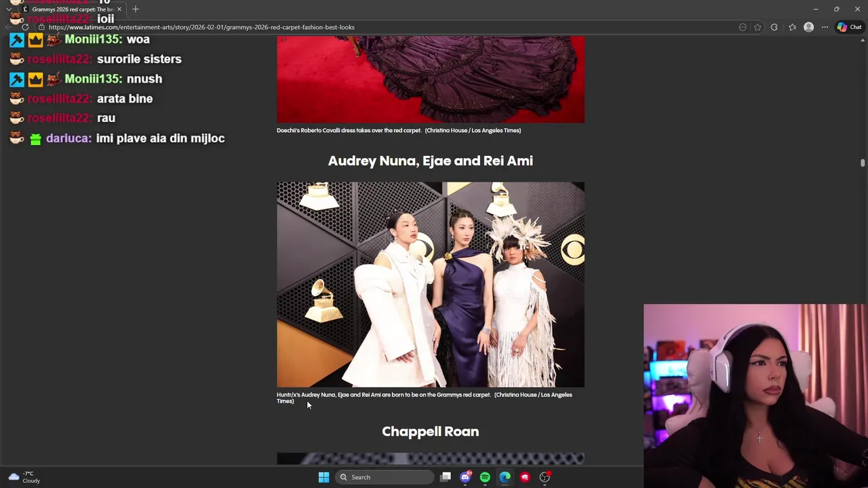Click the moderator sword badge beside 'woa'
The image size is (868, 488).
pos(17,40)
